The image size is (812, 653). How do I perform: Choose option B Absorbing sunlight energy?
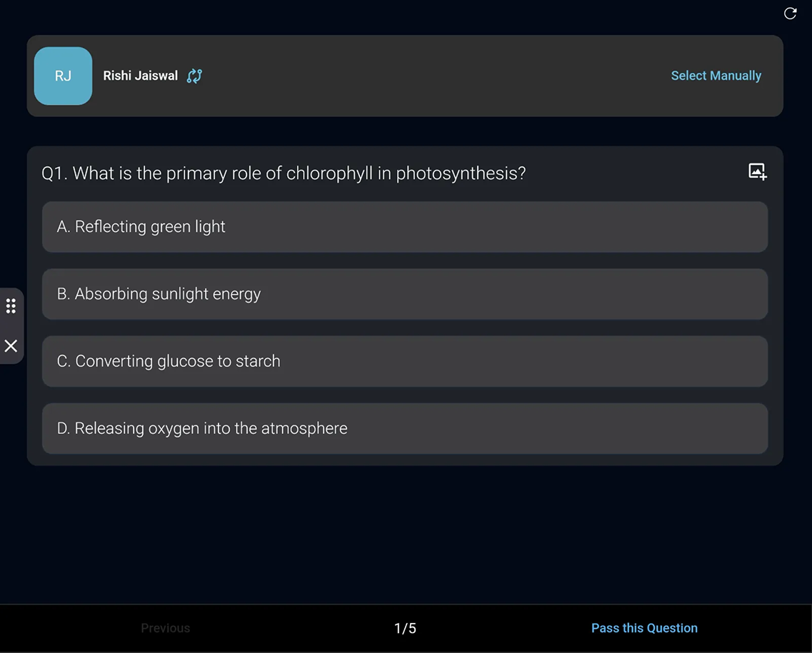(405, 294)
